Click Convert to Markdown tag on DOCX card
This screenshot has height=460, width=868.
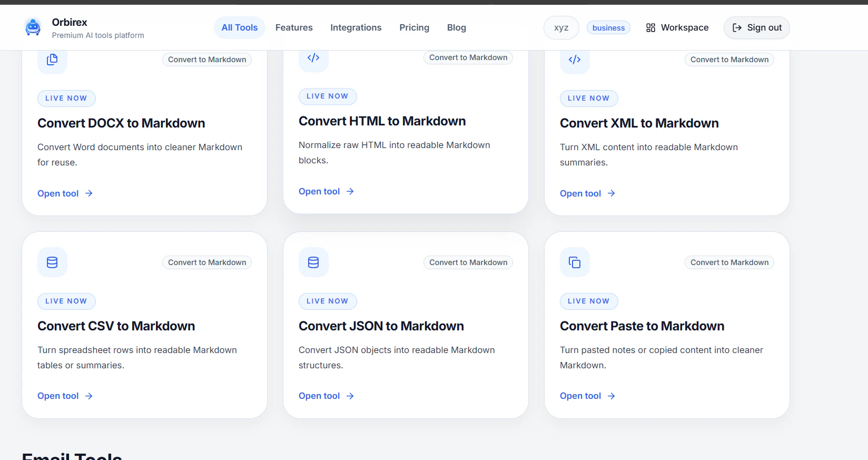pos(207,60)
